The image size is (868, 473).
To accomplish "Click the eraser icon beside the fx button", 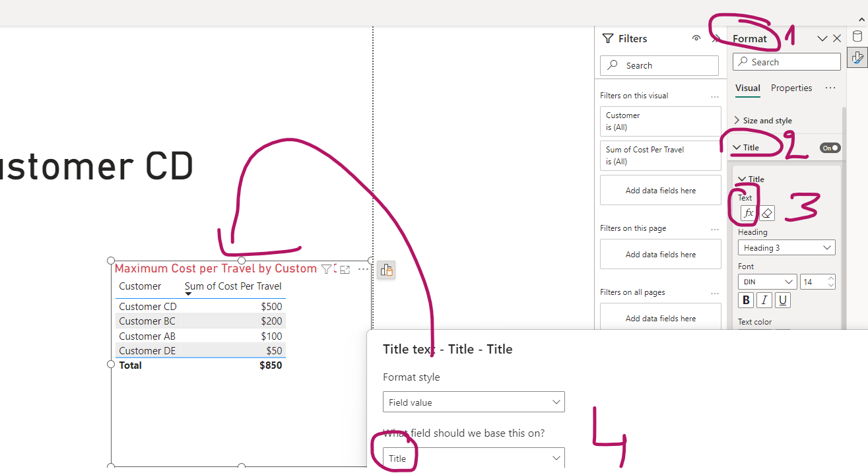I will coord(767,213).
